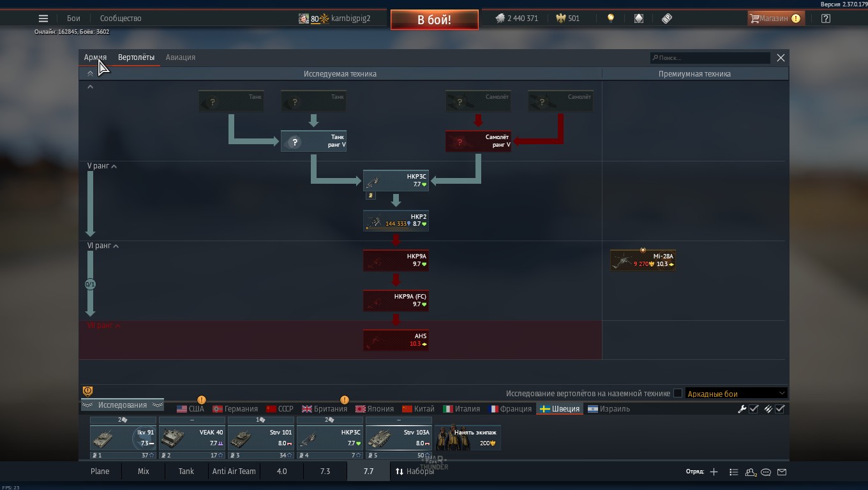The image size is (868, 490).
Task: Switch to the Авиация tab
Action: pyautogui.click(x=181, y=57)
